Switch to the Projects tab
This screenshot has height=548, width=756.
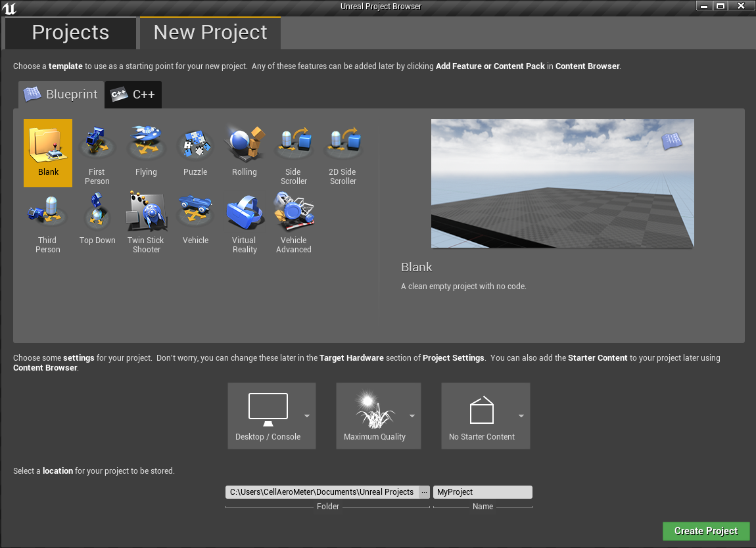(x=70, y=33)
